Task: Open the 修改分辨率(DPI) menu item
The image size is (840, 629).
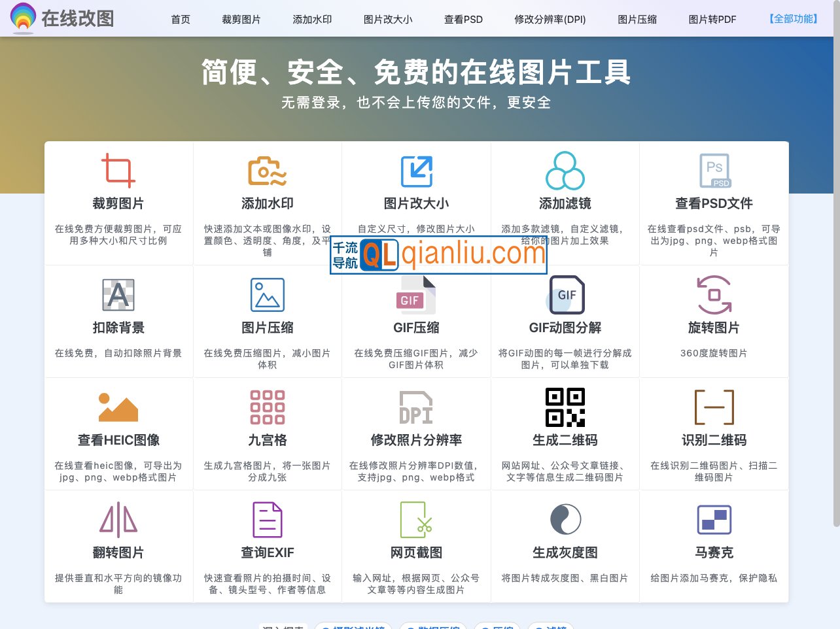Action: pyautogui.click(x=550, y=20)
